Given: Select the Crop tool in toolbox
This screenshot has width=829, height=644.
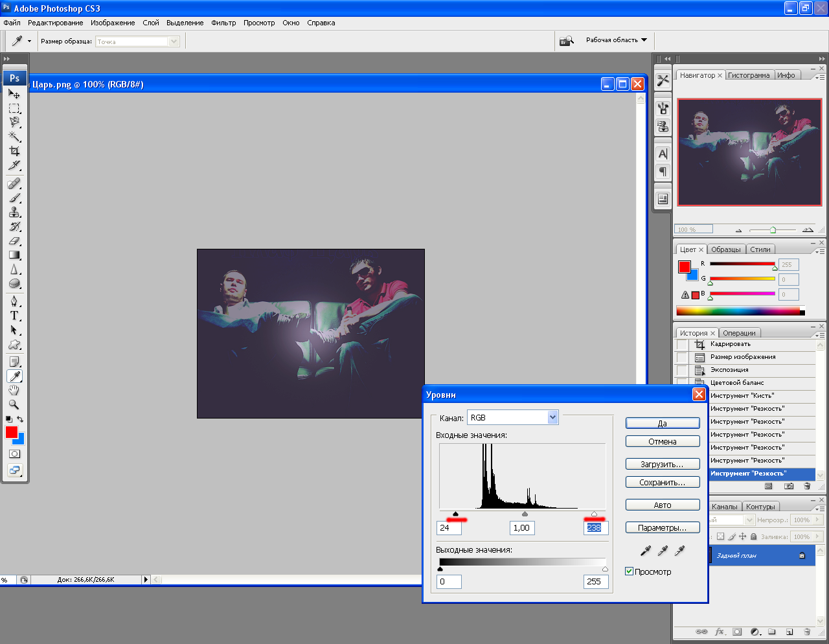Looking at the screenshot, I should (x=14, y=151).
